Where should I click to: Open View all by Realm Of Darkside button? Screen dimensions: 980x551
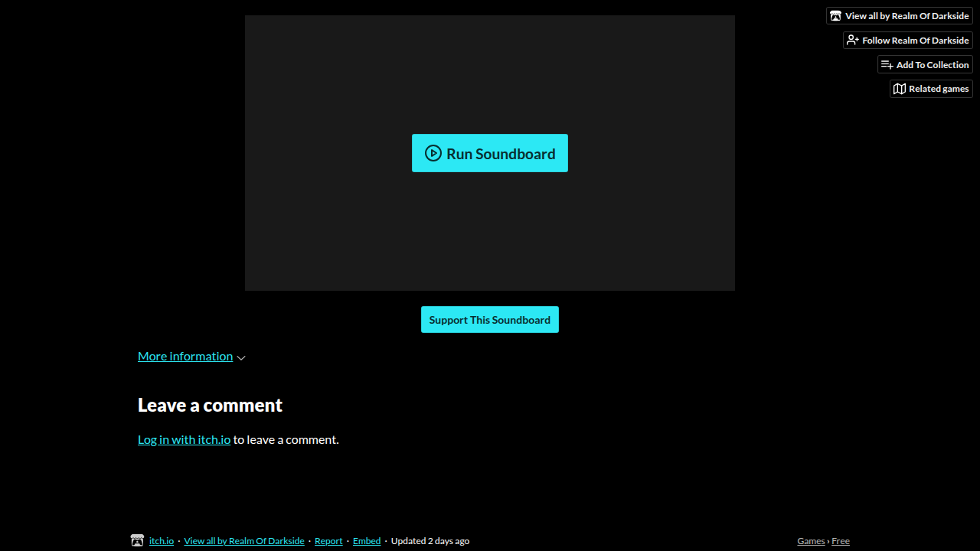(900, 16)
